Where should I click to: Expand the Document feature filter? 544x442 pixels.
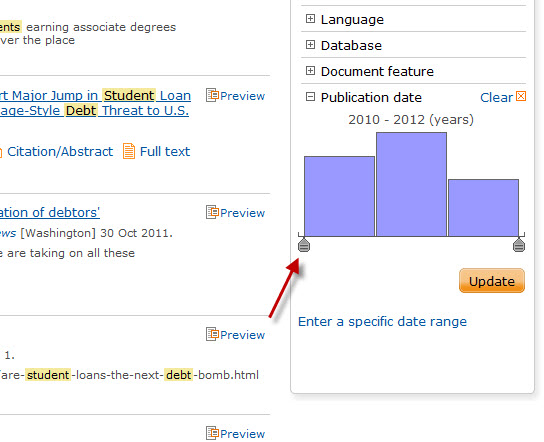coord(310,71)
